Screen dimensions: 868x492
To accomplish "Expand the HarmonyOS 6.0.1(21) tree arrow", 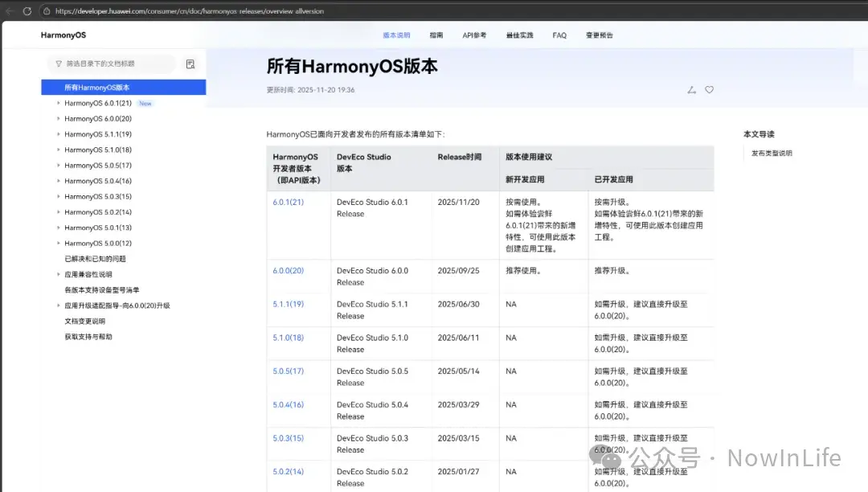I will 58,103.
